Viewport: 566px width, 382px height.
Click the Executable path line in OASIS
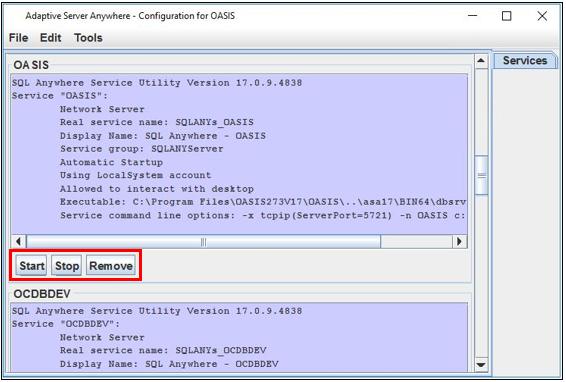coord(263,201)
